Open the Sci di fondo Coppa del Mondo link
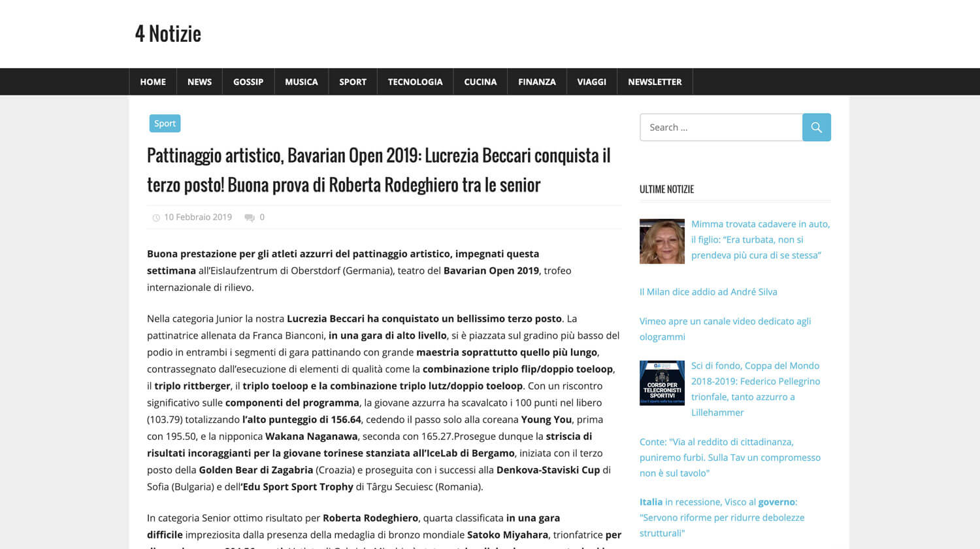The image size is (980, 549). pos(756,389)
